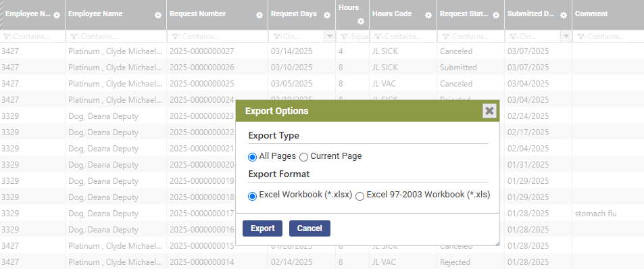Screen dimensions: 644x269
Task: Click the Export button
Action: coord(262,228)
